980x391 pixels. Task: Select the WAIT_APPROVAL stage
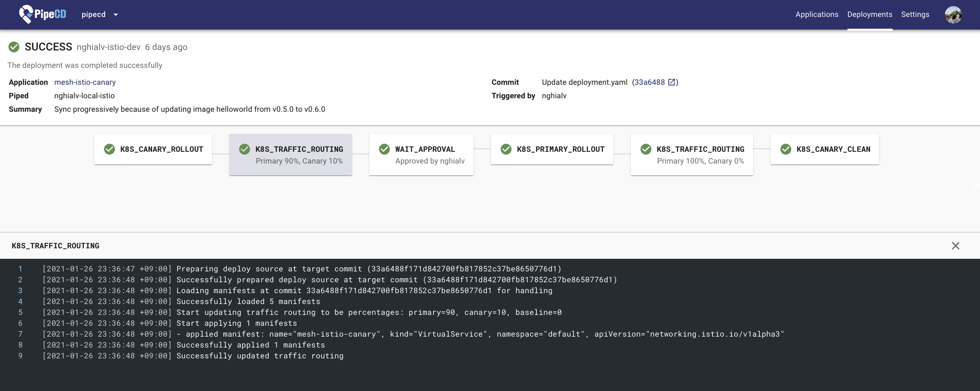click(421, 154)
